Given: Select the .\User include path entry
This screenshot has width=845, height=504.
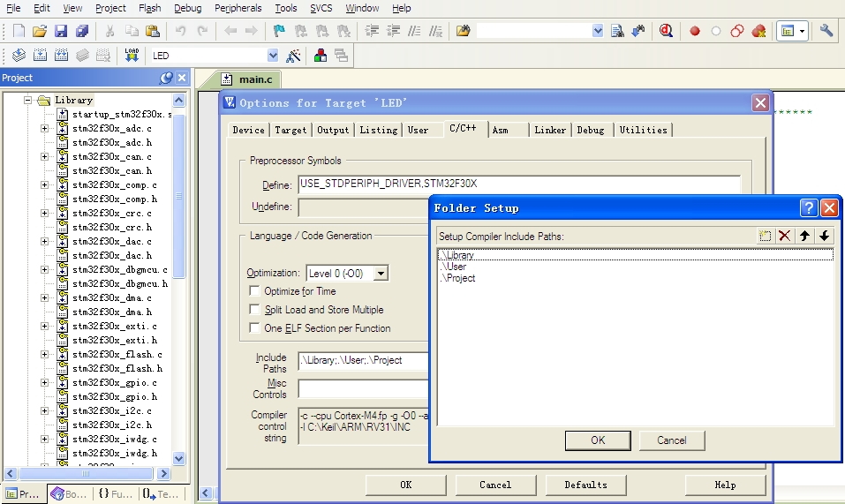Looking at the screenshot, I should pos(454,267).
